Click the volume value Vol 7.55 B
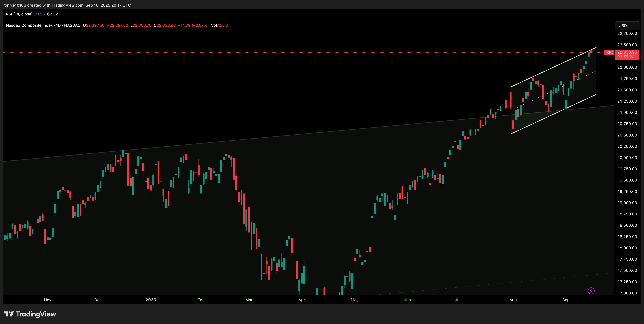Image resolution: width=644 pixels, height=324 pixels. (219, 25)
